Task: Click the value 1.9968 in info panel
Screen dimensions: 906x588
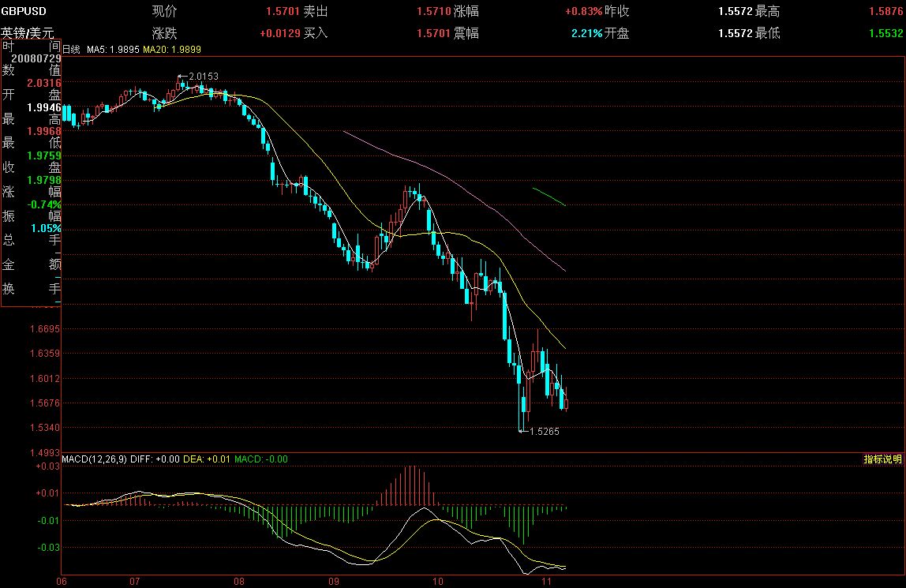Action: point(44,131)
